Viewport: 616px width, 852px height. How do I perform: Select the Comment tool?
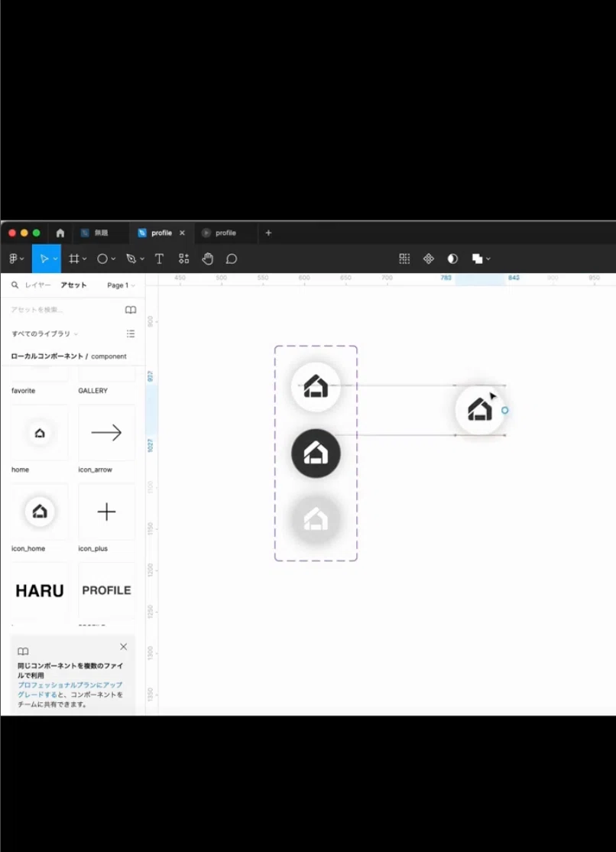tap(232, 259)
